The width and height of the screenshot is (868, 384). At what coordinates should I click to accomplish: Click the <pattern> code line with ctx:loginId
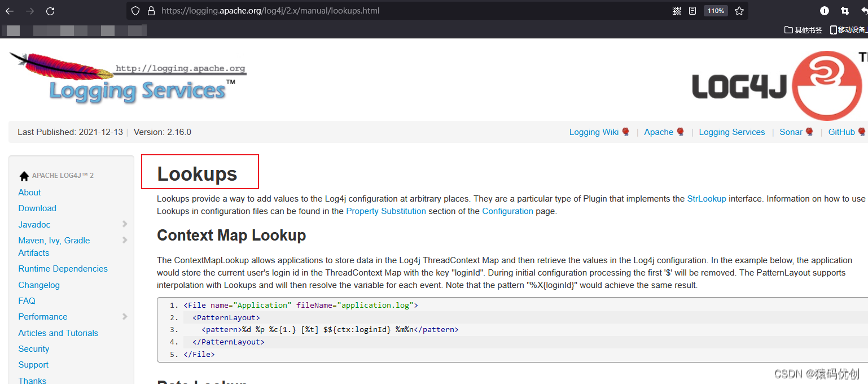[x=330, y=330]
